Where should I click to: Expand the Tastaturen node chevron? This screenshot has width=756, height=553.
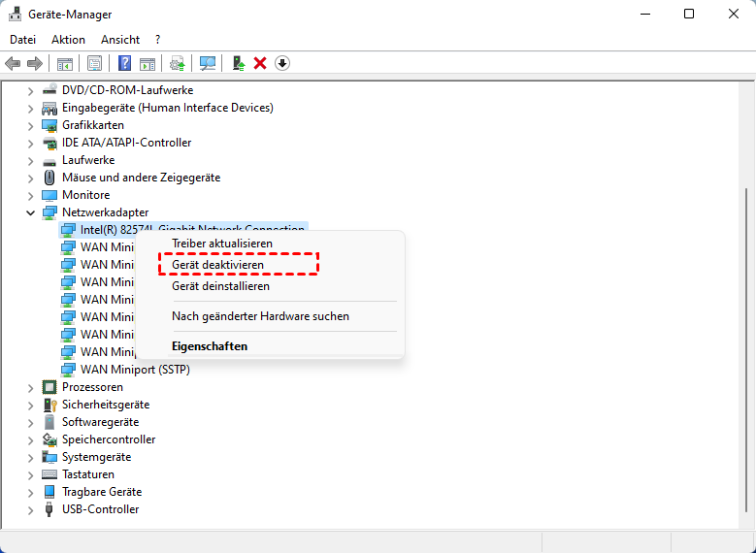[30, 475]
